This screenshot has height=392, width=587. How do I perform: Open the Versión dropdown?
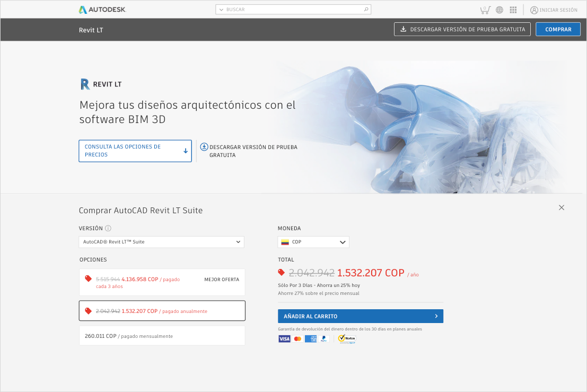pyautogui.click(x=161, y=242)
